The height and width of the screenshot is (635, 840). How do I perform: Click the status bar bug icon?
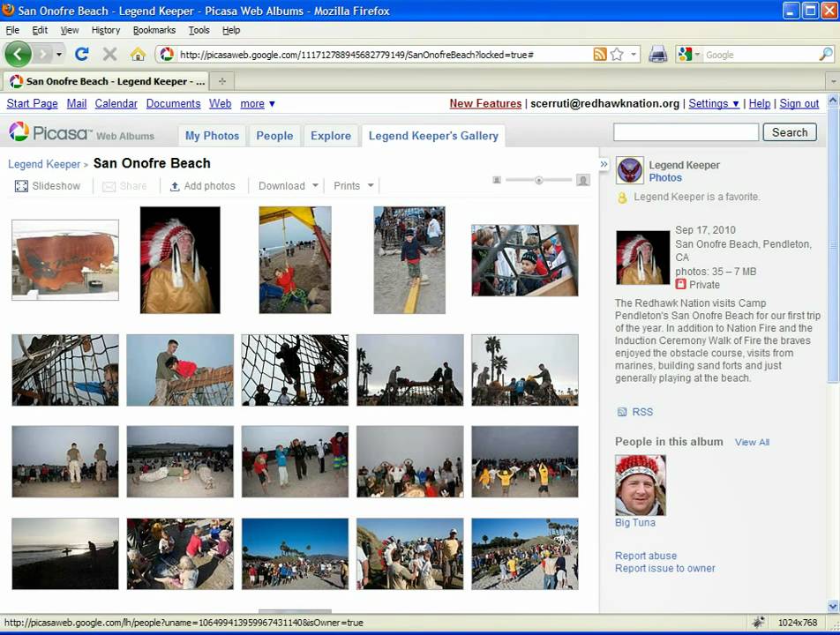click(x=758, y=622)
